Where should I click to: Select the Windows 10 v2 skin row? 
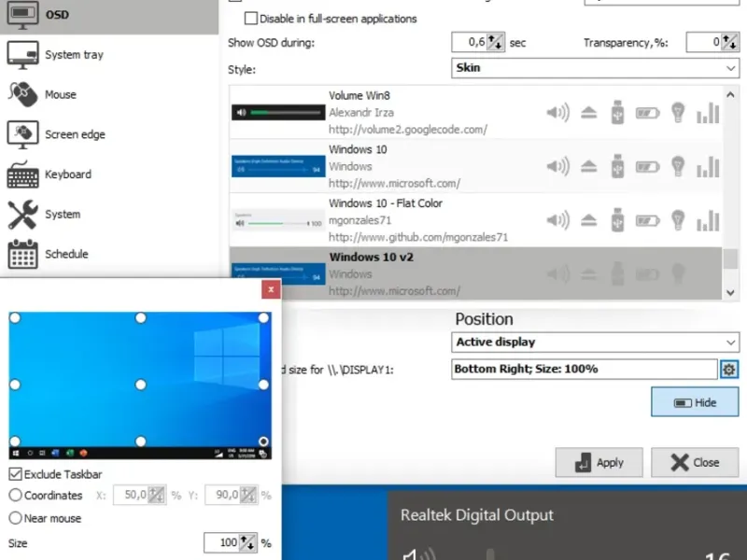(x=475, y=273)
